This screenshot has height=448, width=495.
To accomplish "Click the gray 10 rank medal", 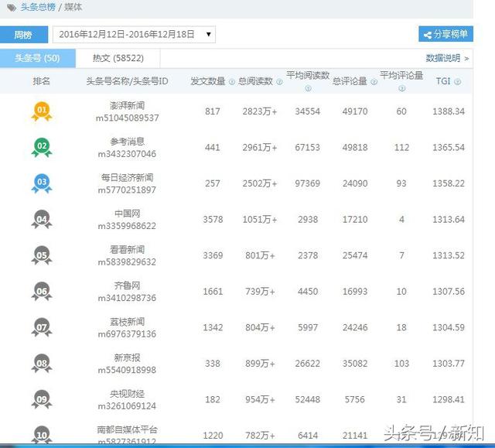I will click(x=42, y=434).
